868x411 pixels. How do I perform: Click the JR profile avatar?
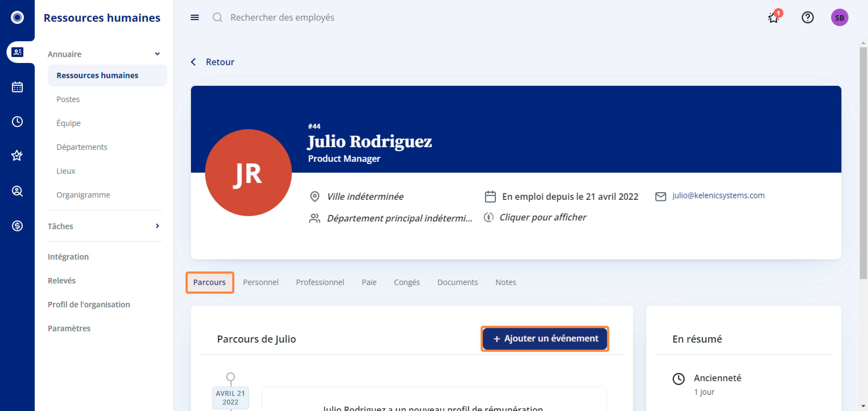[x=248, y=173]
